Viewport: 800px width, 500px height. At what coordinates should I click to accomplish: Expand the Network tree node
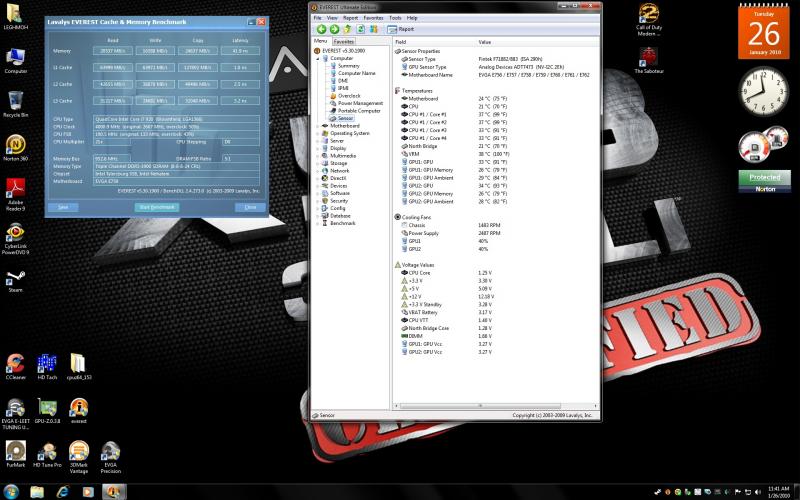[x=317, y=170]
